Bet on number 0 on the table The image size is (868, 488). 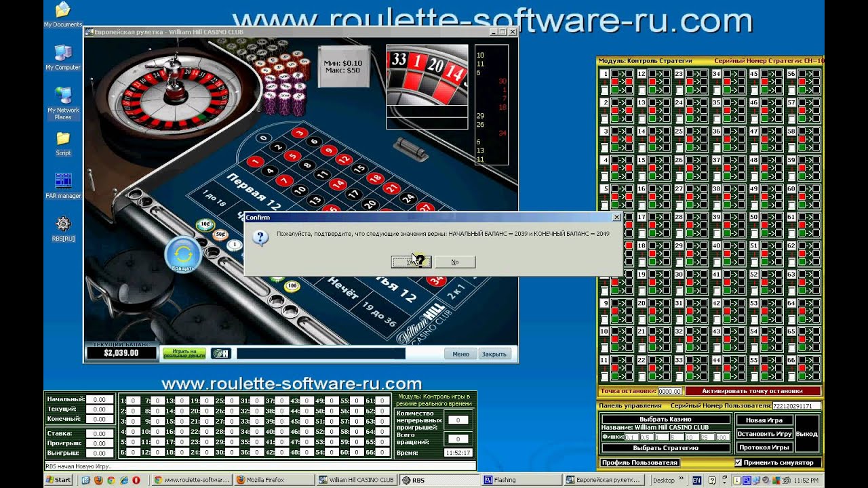point(264,138)
